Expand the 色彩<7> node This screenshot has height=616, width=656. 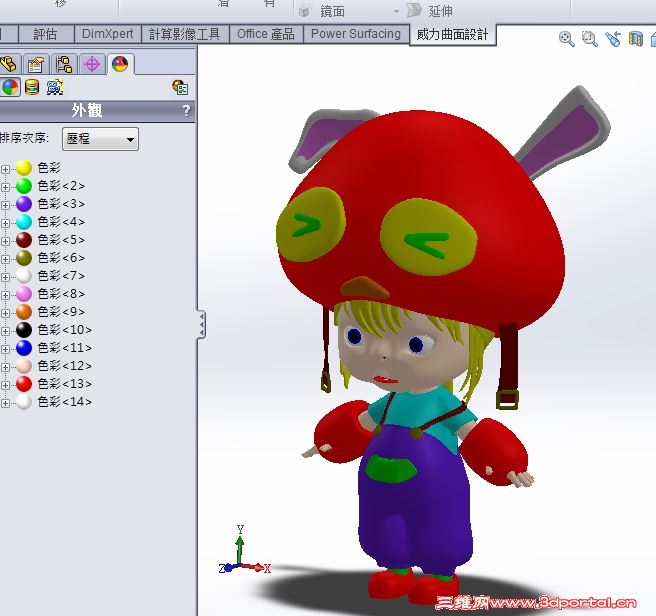click(x=5, y=277)
